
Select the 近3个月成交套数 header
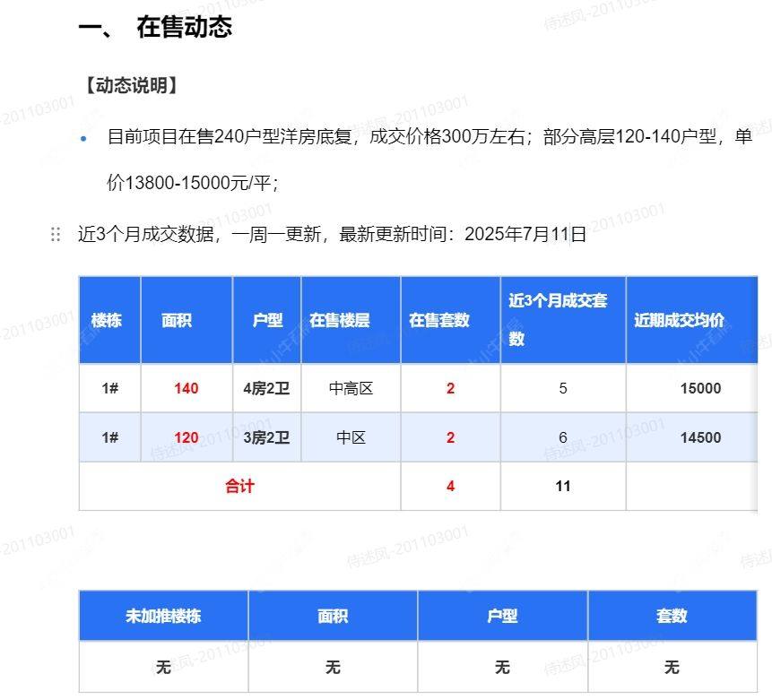tap(563, 319)
